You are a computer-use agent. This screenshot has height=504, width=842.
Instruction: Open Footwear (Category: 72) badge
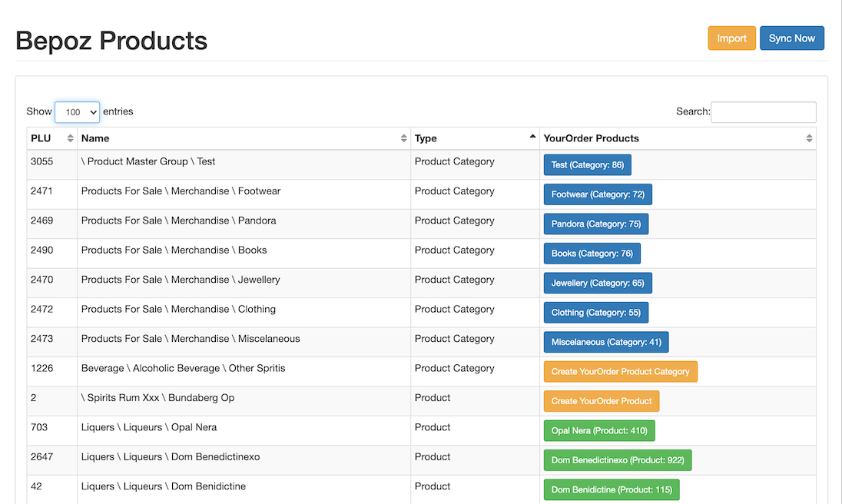(598, 194)
